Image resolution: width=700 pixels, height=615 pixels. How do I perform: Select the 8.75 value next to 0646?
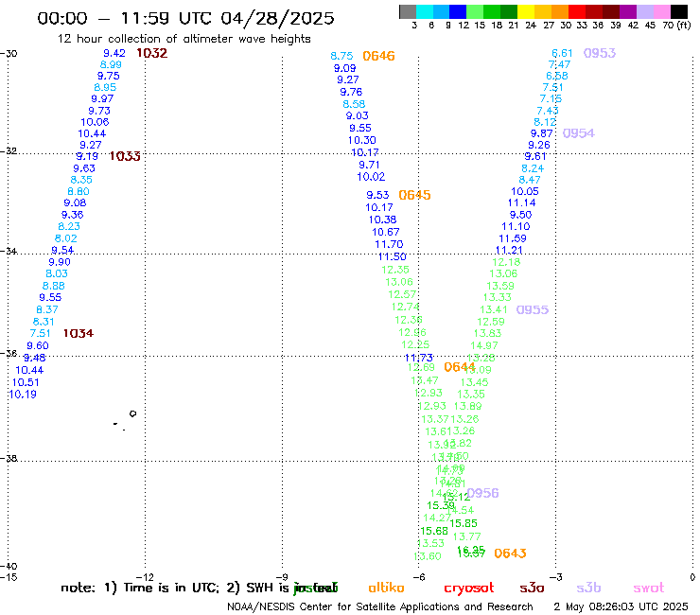click(341, 56)
